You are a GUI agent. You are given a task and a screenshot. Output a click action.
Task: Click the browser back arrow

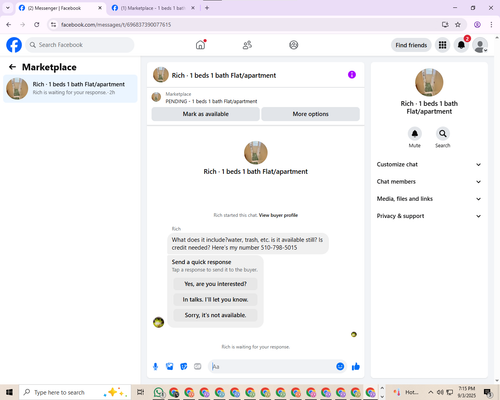coord(9,24)
